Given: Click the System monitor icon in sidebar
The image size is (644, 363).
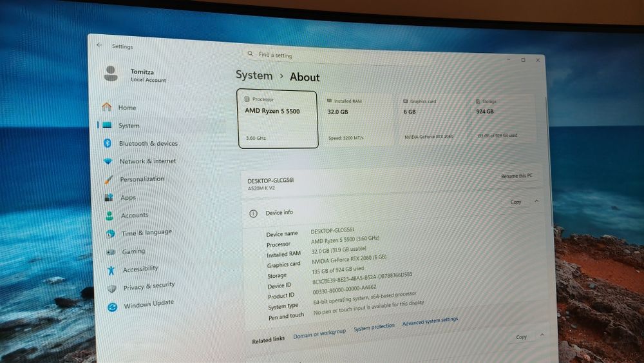Looking at the screenshot, I should 107,125.
